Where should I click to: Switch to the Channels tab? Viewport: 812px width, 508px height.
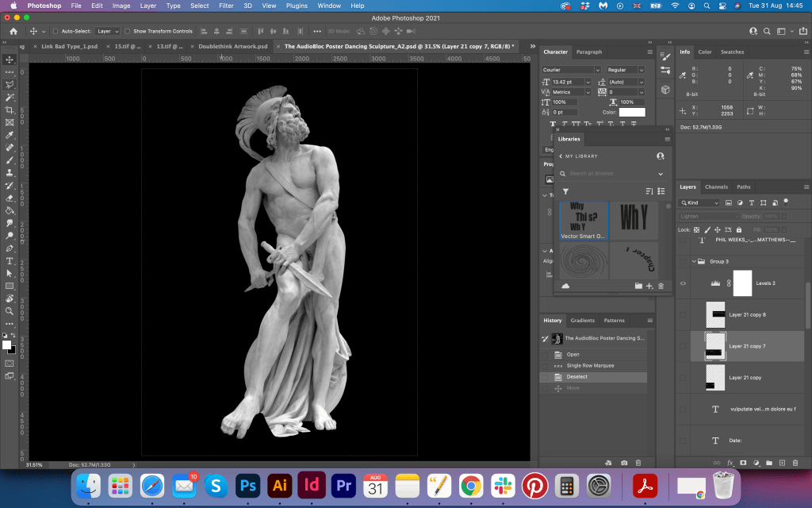[x=716, y=187]
